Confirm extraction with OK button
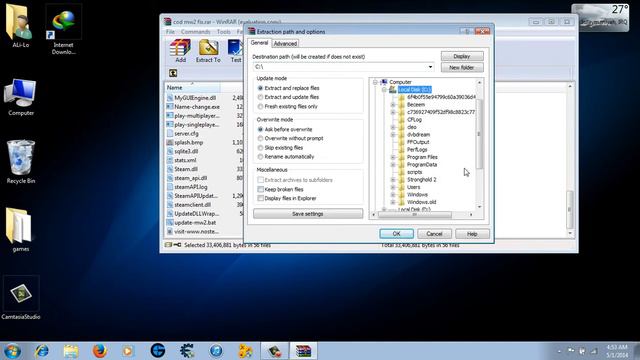 point(396,234)
